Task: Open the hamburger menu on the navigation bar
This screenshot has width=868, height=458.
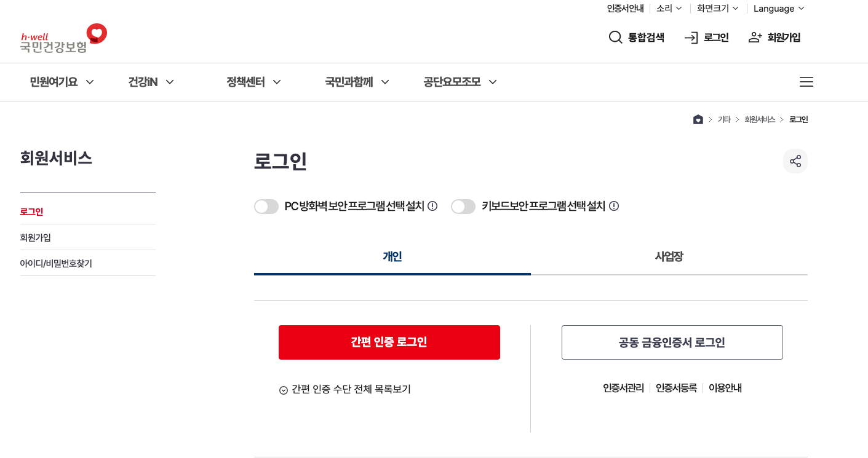Action: pos(806,82)
